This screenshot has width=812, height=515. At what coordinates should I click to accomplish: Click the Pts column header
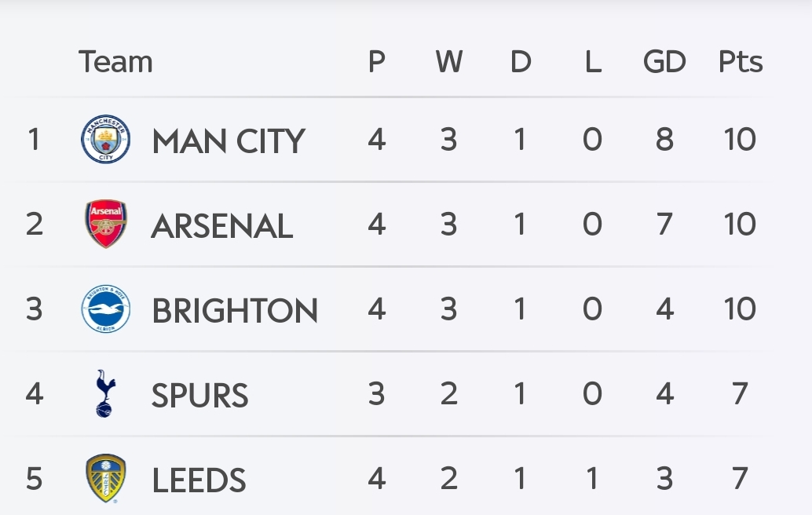(x=741, y=61)
